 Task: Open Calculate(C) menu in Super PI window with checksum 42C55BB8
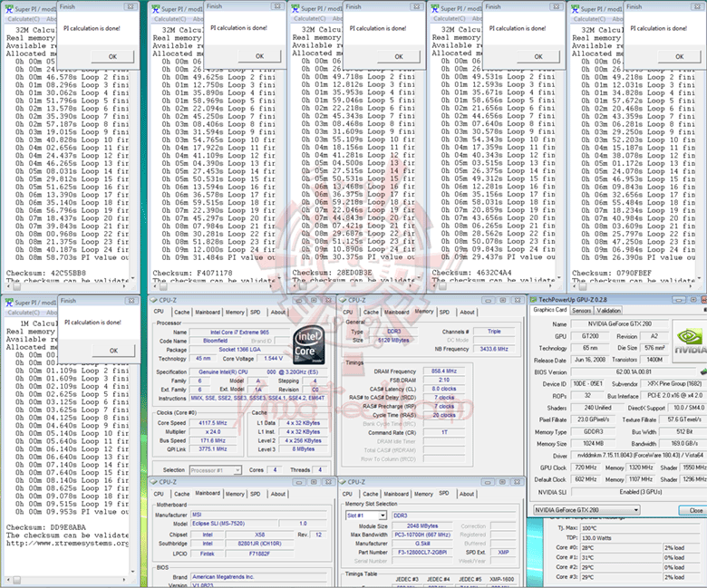(x=24, y=19)
